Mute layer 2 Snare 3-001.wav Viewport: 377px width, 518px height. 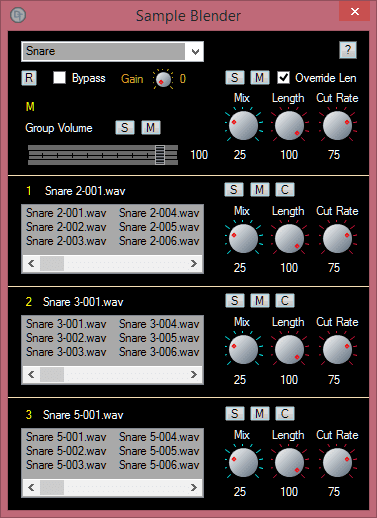(x=260, y=300)
